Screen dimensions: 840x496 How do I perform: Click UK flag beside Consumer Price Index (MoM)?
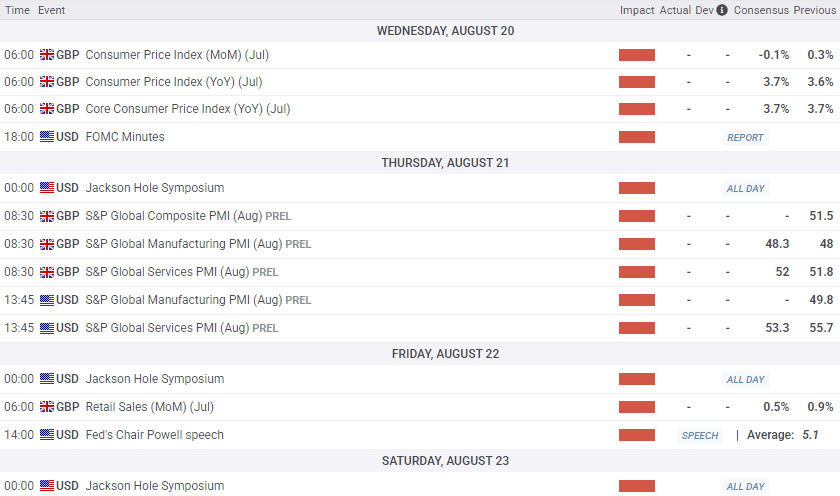click(46, 55)
